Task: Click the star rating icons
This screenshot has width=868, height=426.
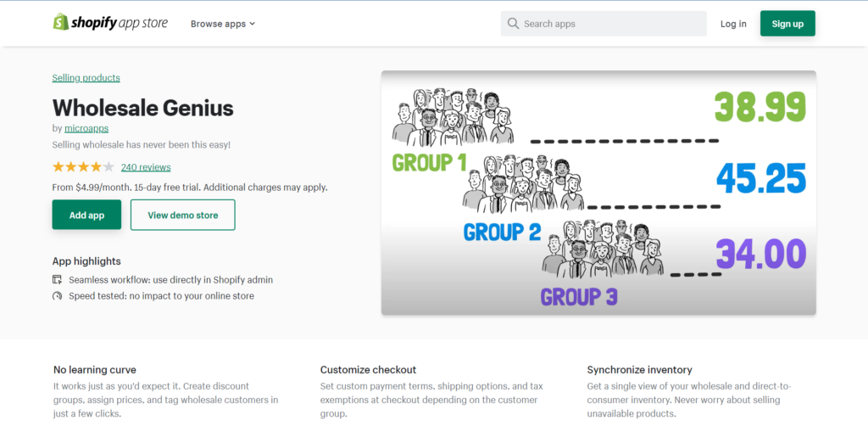Action: pyautogui.click(x=83, y=167)
